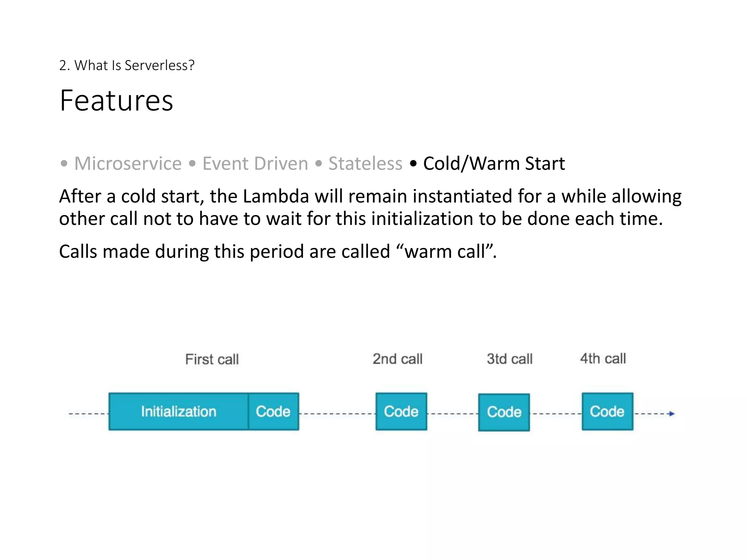Click the "Features" slide title

116,100
